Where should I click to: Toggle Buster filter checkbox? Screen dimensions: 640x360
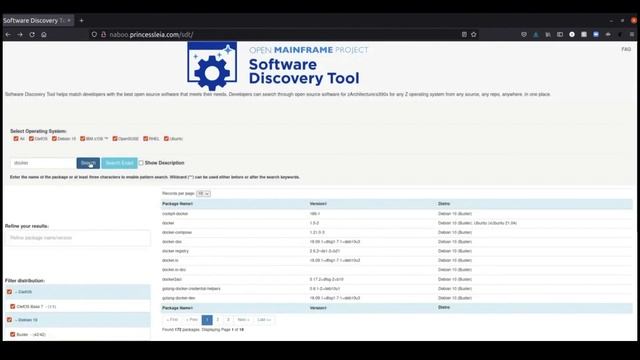[13, 334]
